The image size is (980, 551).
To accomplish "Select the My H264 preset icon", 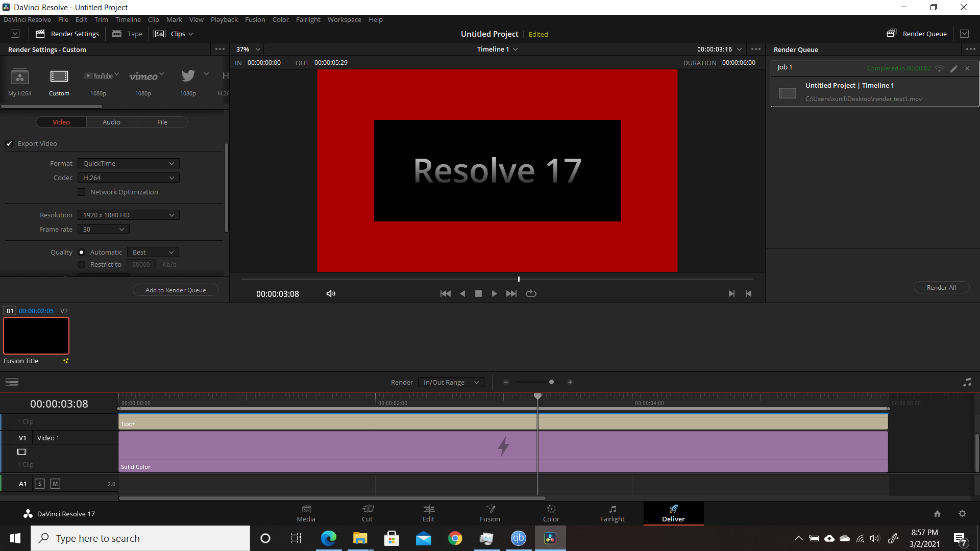I will [x=20, y=77].
